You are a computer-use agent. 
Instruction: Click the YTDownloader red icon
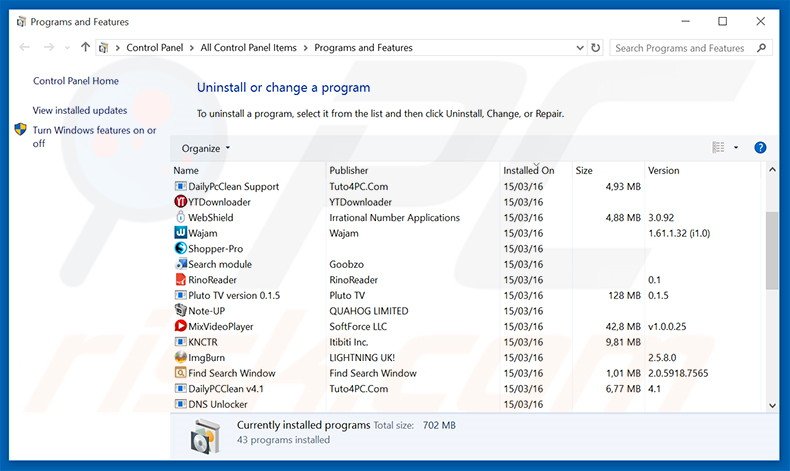click(180, 201)
